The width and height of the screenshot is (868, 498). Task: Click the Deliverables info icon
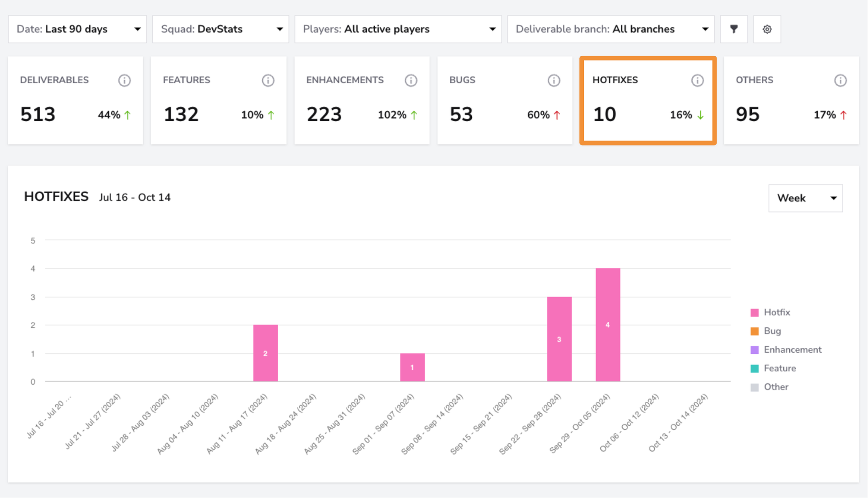pos(124,81)
